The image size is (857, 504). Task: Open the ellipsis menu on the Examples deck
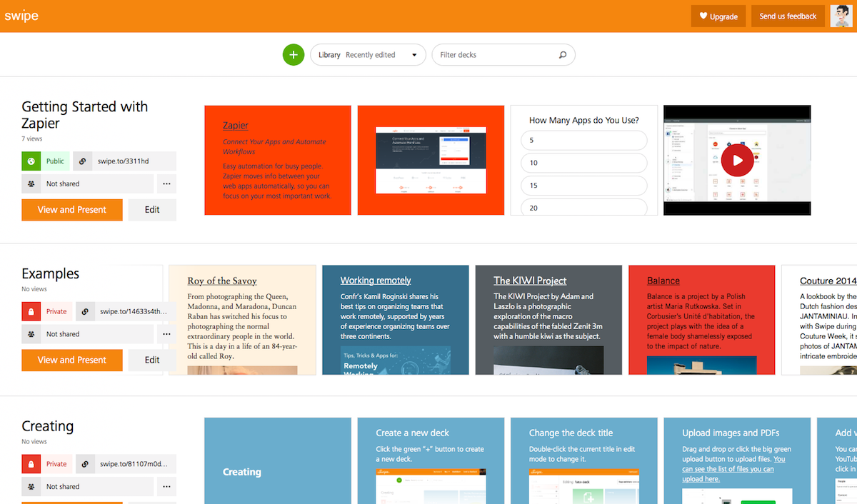pyautogui.click(x=166, y=333)
